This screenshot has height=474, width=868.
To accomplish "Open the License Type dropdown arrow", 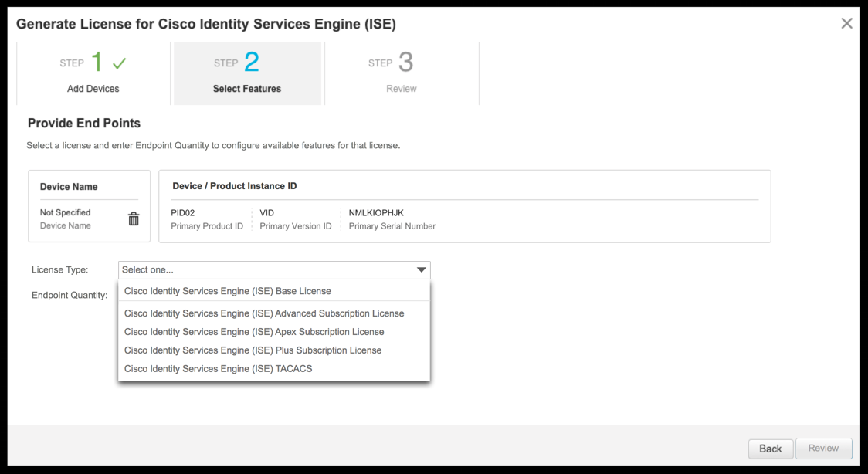I will tap(422, 270).
